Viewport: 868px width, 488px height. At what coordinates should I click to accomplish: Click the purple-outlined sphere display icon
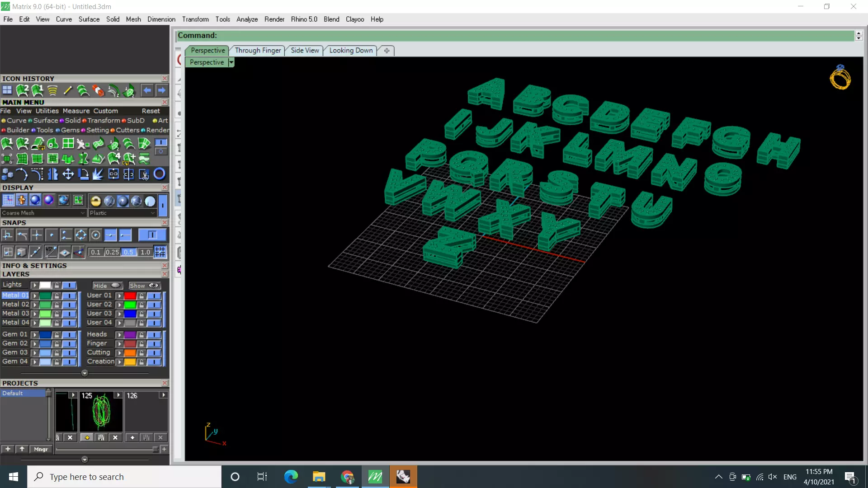[x=49, y=200]
